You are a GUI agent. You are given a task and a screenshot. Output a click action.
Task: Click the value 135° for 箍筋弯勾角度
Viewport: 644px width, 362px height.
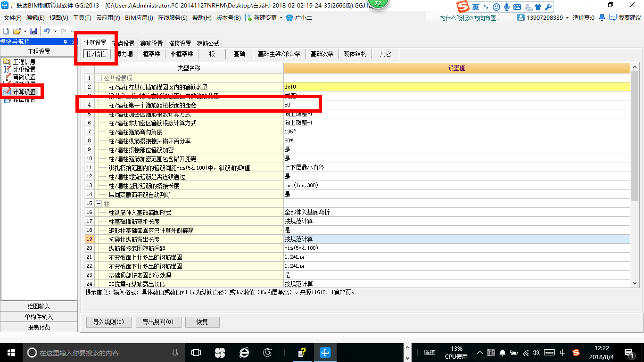coord(456,132)
